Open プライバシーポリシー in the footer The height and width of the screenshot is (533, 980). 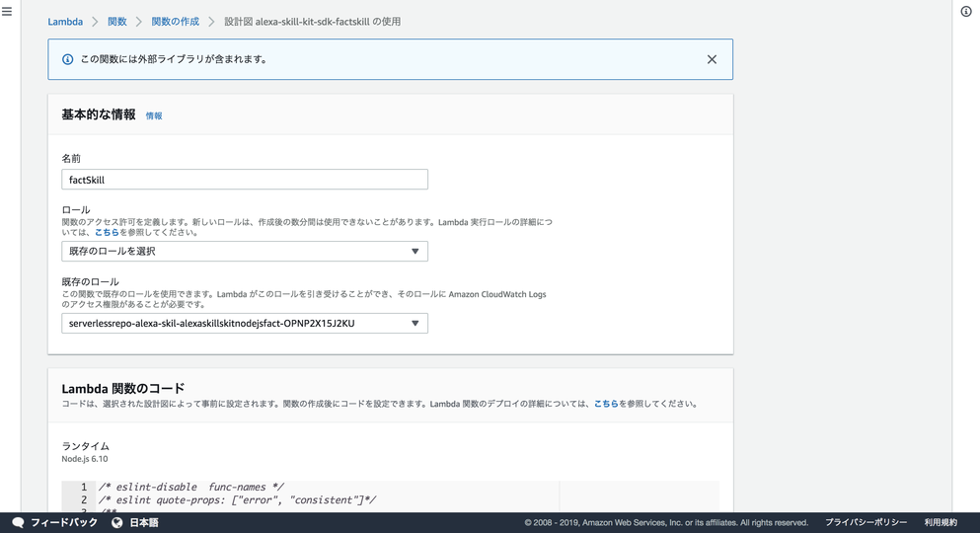(x=866, y=522)
